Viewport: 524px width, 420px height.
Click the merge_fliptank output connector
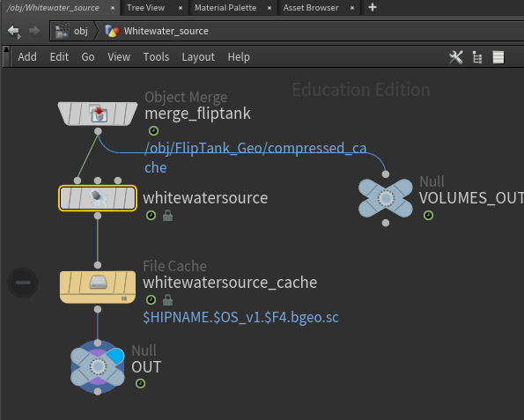(x=98, y=131)
